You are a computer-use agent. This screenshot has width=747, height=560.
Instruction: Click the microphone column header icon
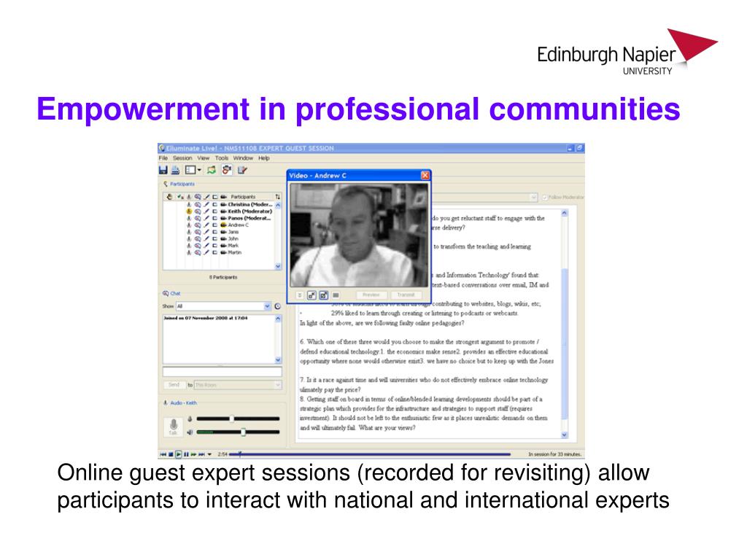(189, 197)
